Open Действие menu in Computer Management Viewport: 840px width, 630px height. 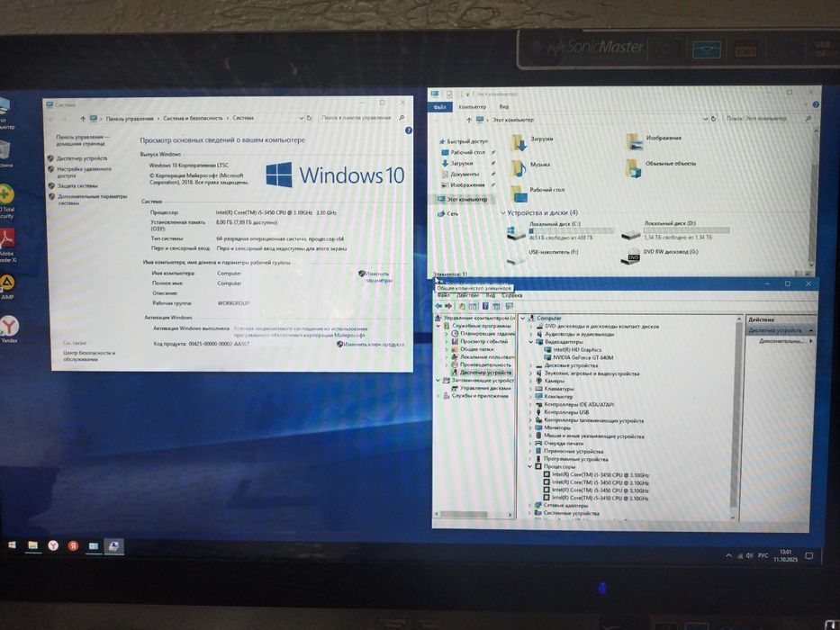pos(467,295)
